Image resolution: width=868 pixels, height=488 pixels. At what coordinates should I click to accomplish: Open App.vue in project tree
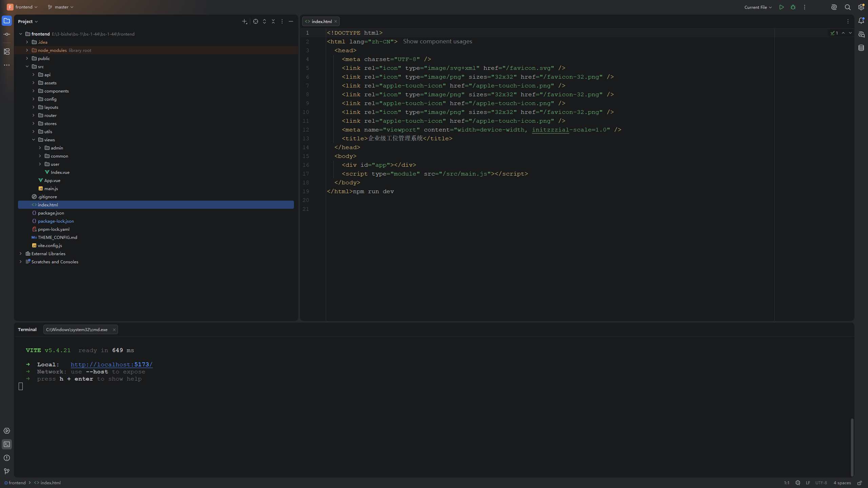(x=52, y=180)
